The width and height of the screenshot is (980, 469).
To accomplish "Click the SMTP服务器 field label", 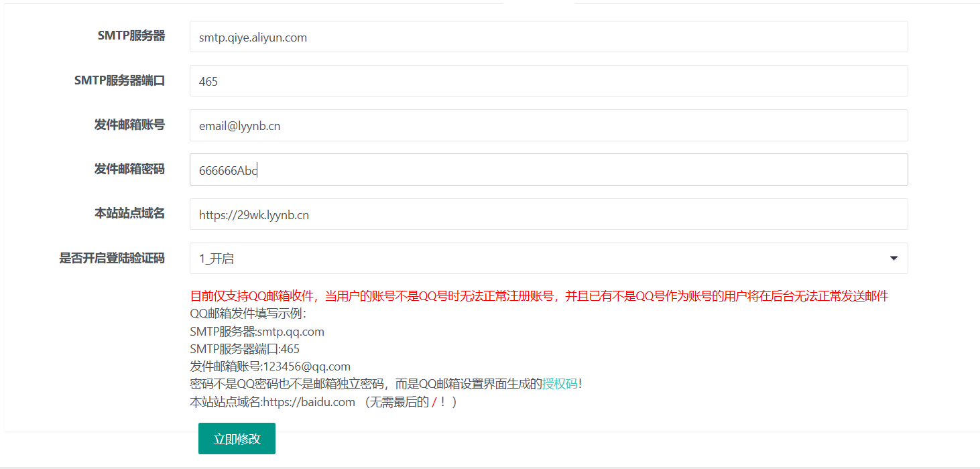I will (131, 36).
